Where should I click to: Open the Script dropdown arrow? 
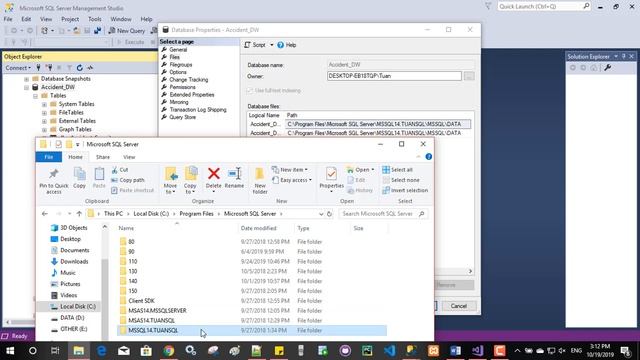(x=271, y=45)
